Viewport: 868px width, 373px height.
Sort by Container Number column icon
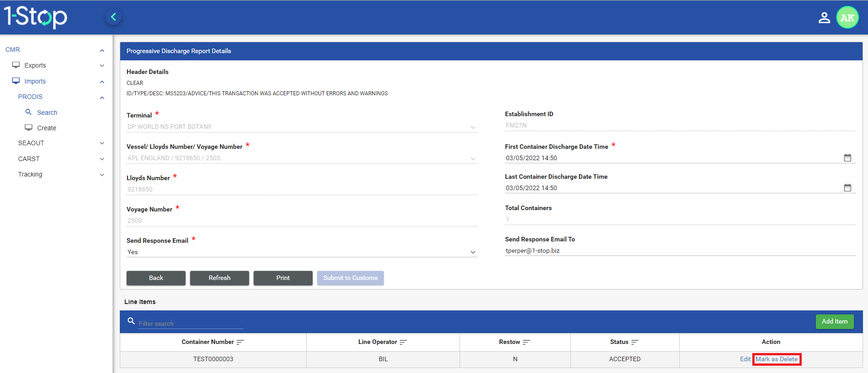240,342
